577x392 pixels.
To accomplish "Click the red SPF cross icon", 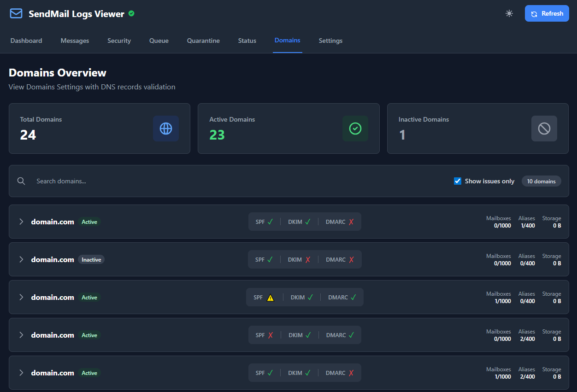I will point(271,335).
